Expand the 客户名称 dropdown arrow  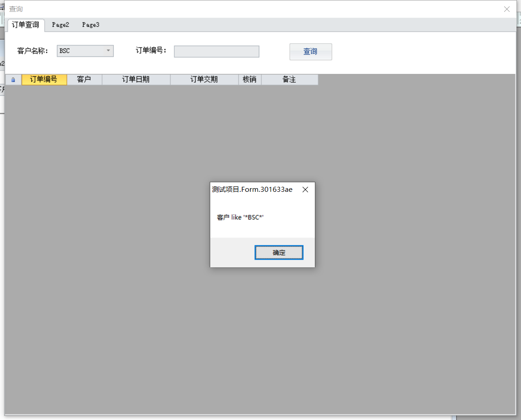click(x=108, y=51)
